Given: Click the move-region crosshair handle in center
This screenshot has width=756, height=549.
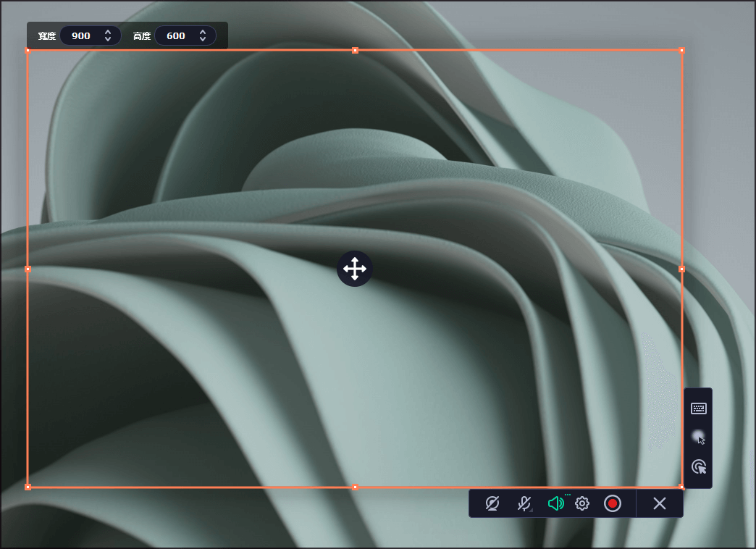Looking at the screenshot, I should [355, 269].
